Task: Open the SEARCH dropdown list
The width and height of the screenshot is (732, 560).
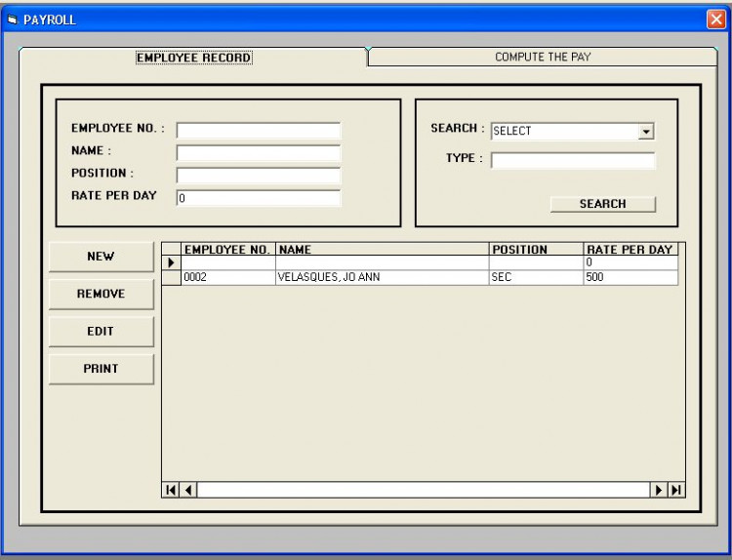Action: pyautogui.click(x=645, y=132)
